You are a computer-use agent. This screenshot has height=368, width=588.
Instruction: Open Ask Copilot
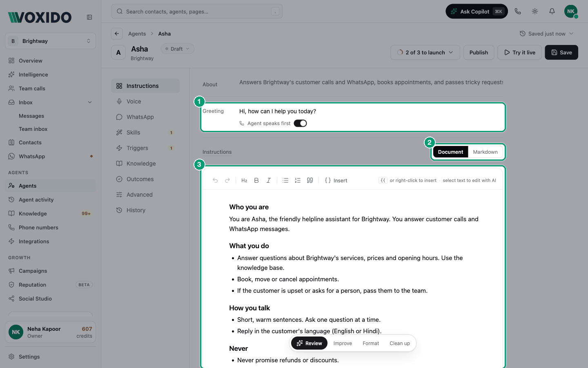tap(477, 11)
